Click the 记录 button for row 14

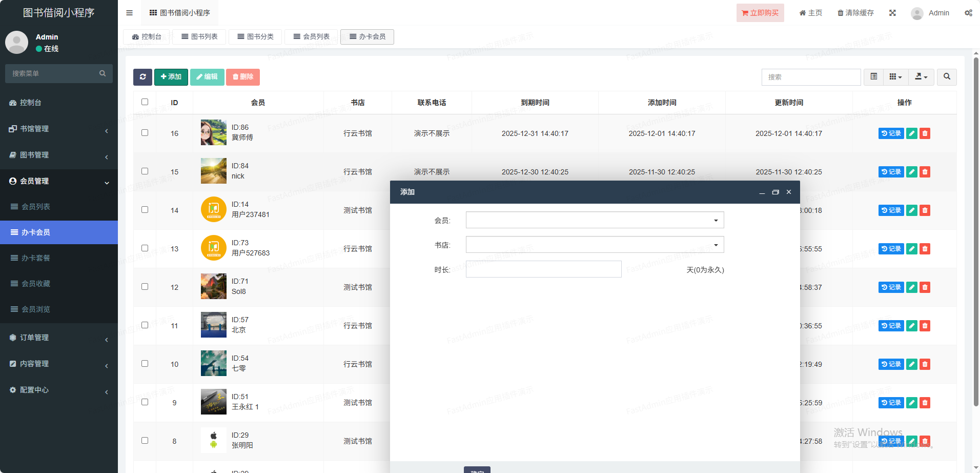891,210
